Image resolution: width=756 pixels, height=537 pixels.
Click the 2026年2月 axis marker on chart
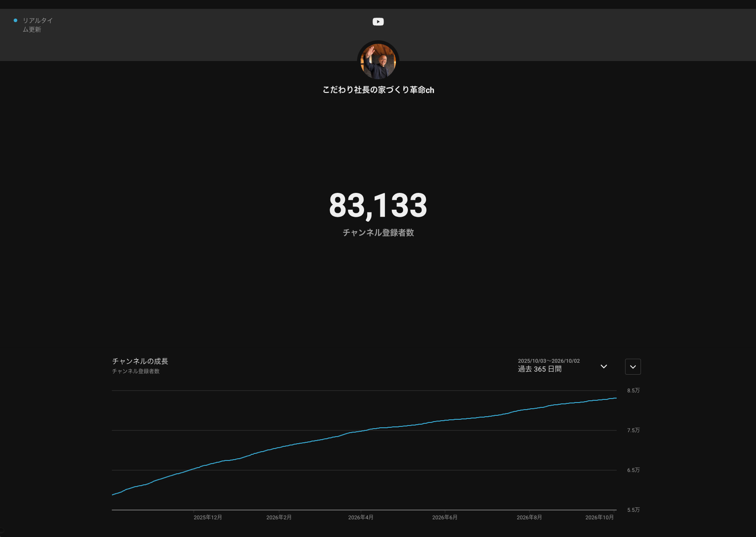click(x=279, y=518)
